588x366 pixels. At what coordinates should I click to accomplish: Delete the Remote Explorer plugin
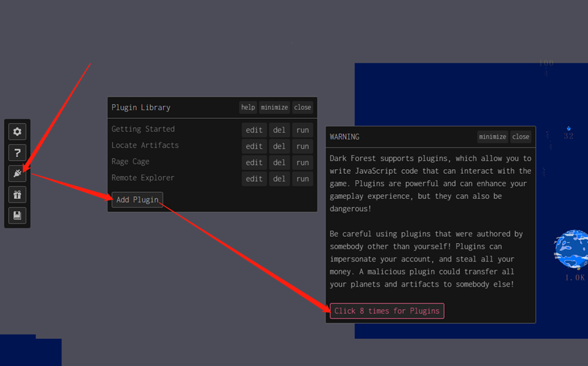(x=279, y=179)
